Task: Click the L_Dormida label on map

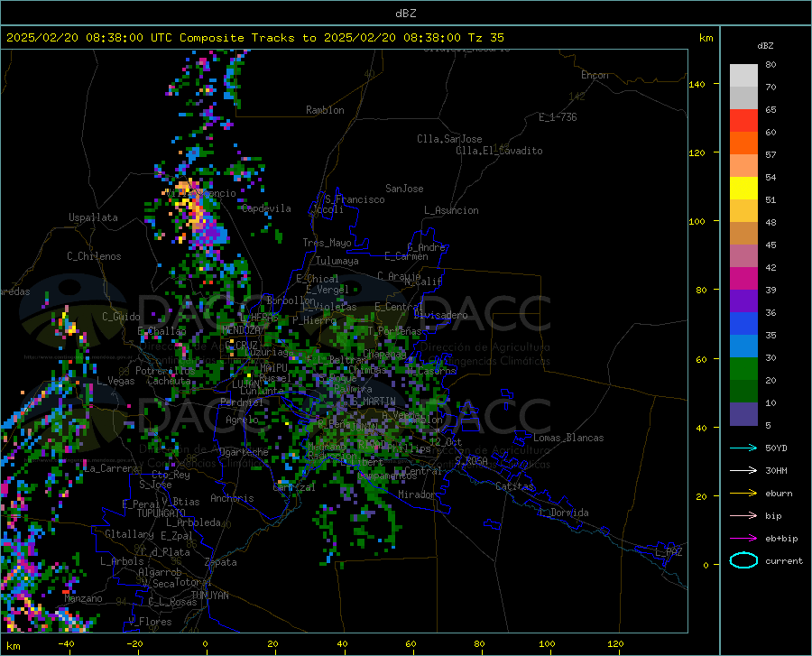Action: pyautogui.click(x=563, y=513)
